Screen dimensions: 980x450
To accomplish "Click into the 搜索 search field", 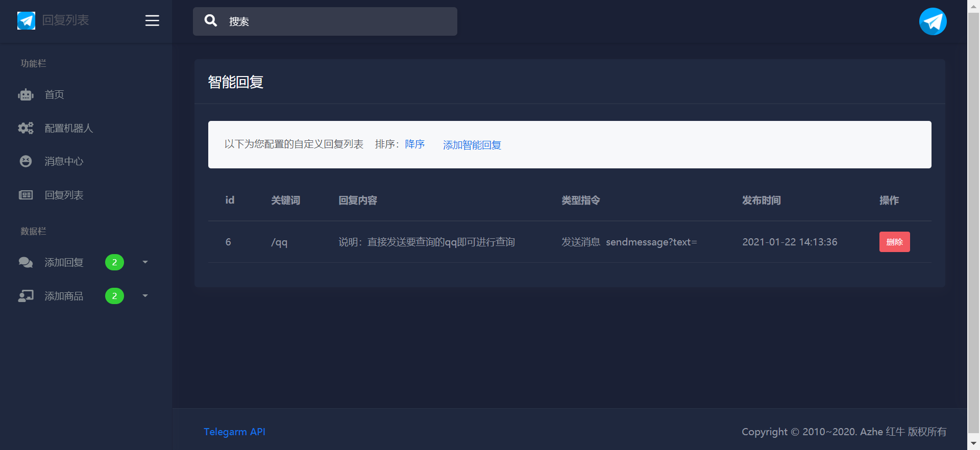I will (337, 21).
